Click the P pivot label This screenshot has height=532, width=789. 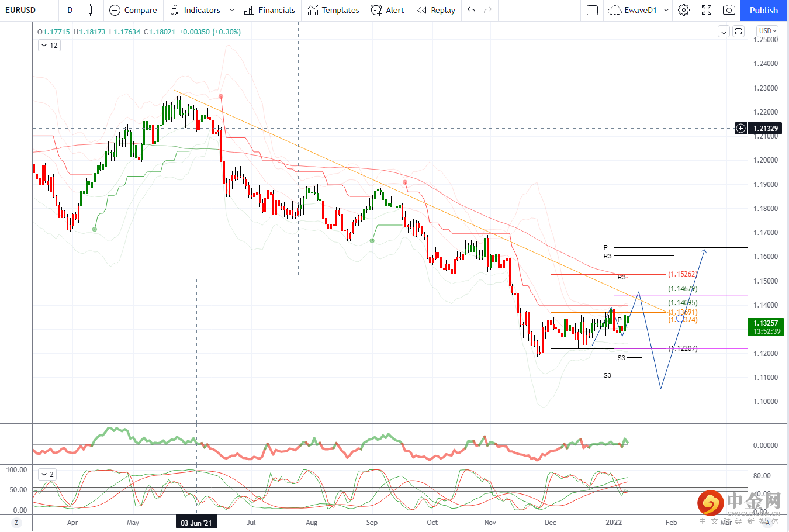point(605,247)
